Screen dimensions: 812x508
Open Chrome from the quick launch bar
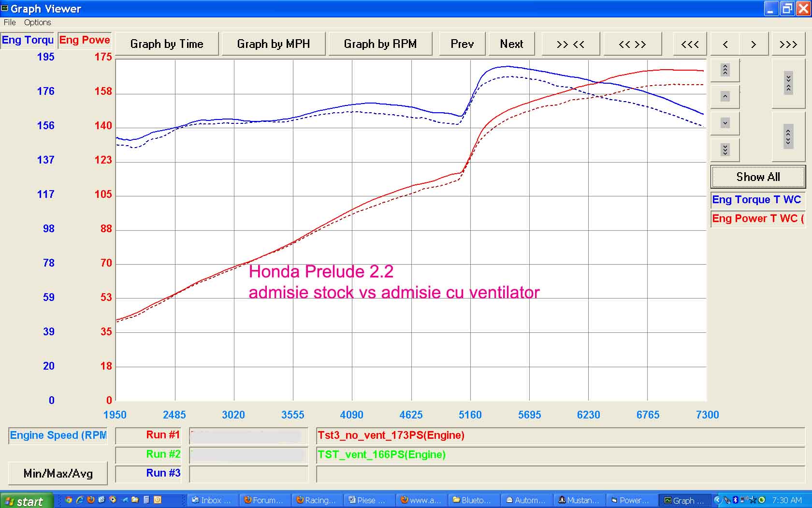(x=69, y=500)
